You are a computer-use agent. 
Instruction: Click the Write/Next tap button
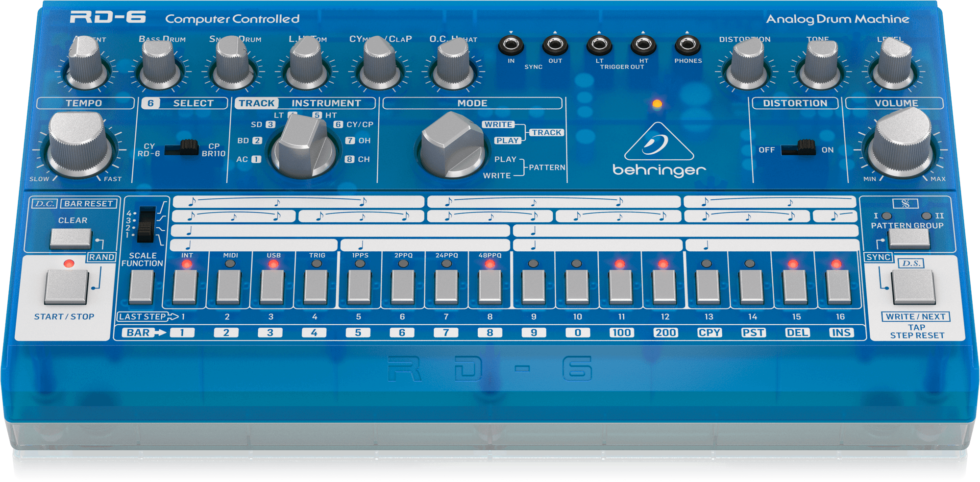913,287
